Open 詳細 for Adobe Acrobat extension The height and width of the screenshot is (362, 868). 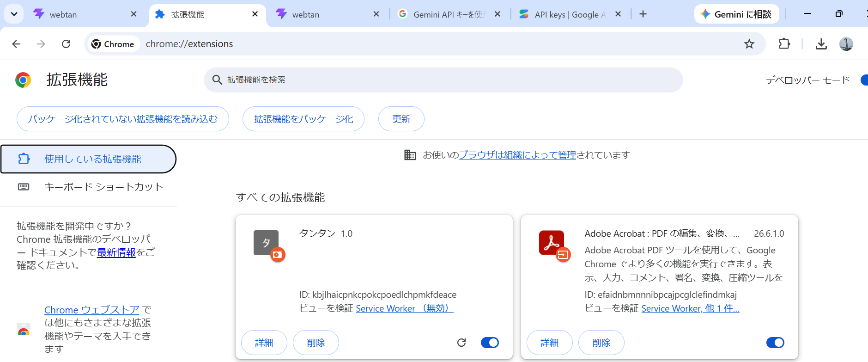(550, 343)
